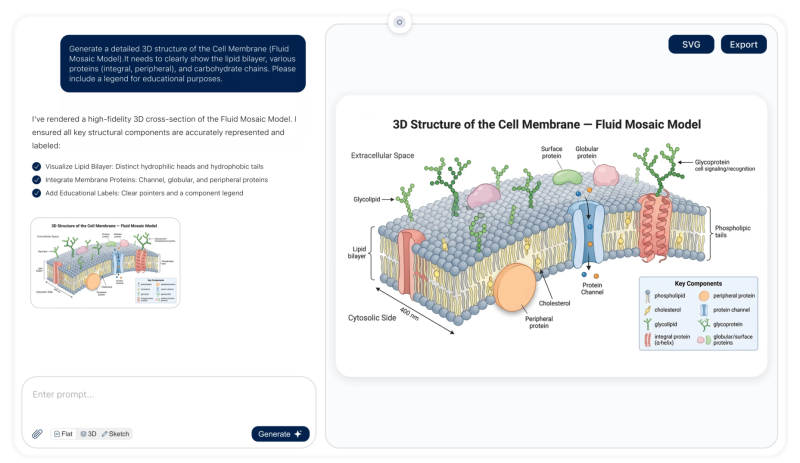Click the 'Extracellular Space' label
Image resolution: width=800 pixels, height=463 pixels.
382,155
